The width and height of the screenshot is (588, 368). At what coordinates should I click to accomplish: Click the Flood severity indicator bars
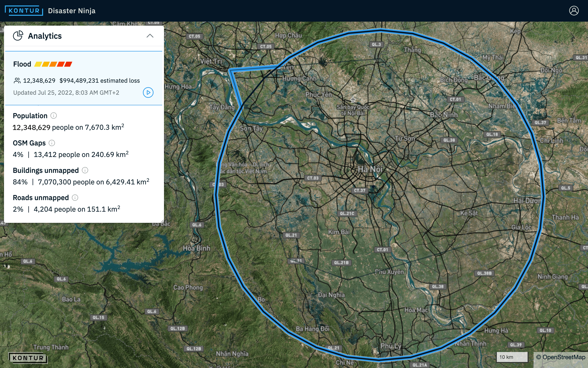tap(53, 64)
